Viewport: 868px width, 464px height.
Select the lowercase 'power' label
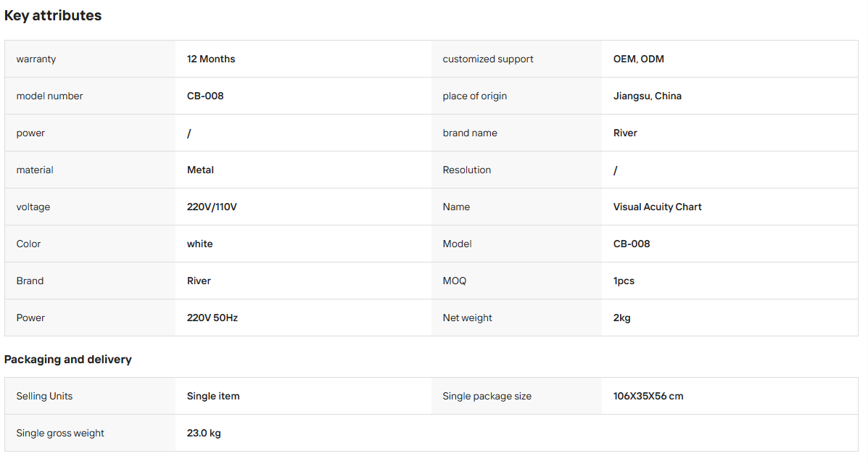pyautogui.click(x=30, y=133)
